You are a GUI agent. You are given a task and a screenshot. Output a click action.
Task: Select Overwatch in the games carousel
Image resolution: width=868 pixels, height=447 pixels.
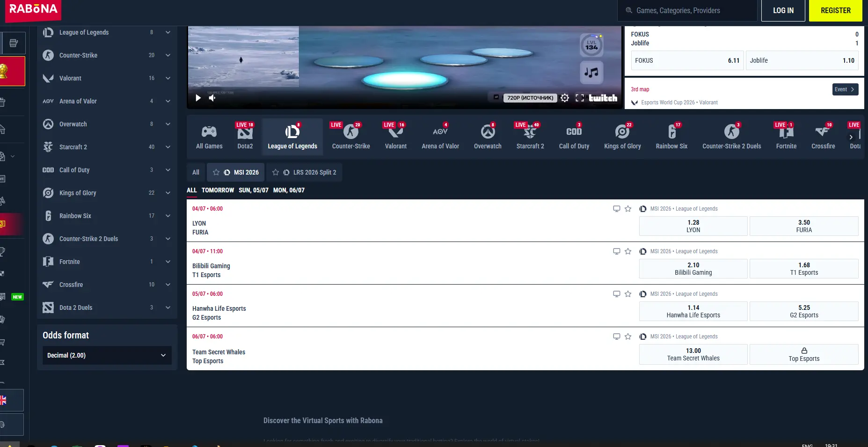coord(488,136)
